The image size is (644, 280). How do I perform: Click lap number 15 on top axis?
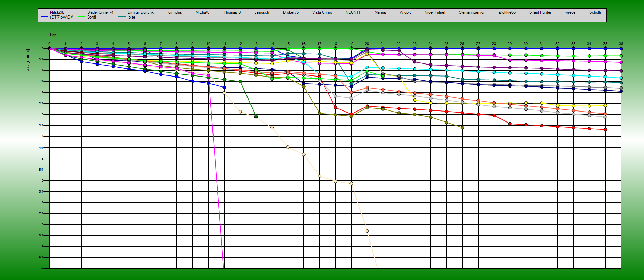point(288,44)
